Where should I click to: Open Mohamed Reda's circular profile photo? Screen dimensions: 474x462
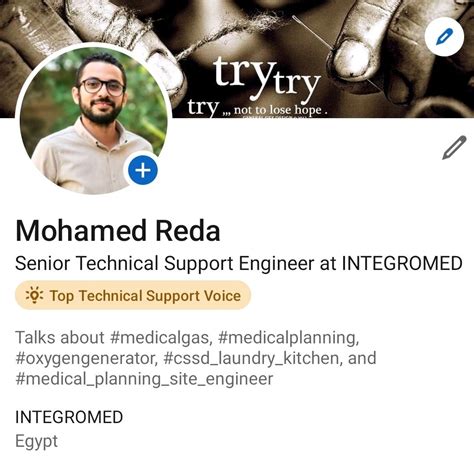click(94, 120)
